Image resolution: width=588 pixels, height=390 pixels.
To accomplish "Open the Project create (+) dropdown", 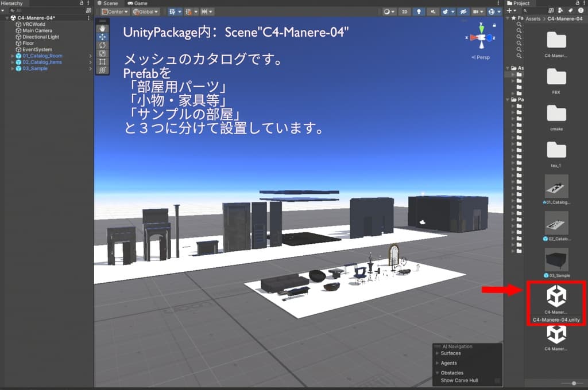I will [x=512, y=10].
